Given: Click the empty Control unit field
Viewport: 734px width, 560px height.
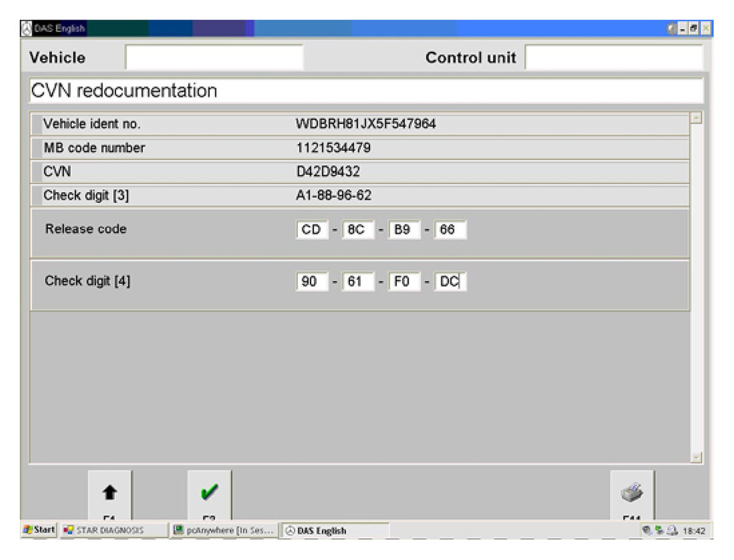Looking at the screenshot, I should click(614, 58).
